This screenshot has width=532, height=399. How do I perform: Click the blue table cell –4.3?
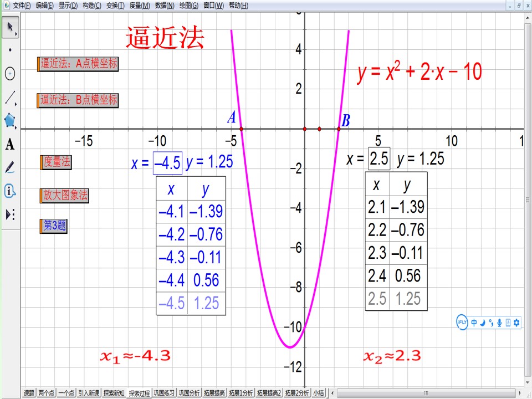tap(172, 258)
